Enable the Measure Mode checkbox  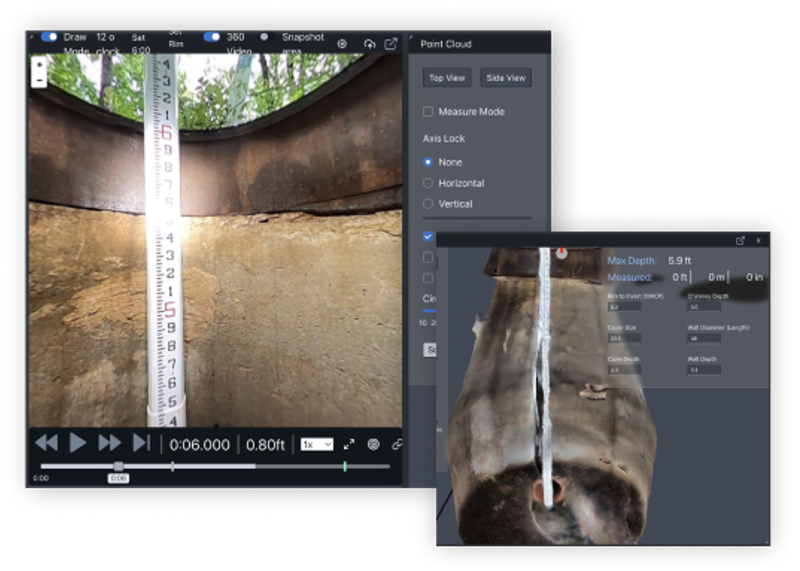click(428, 111)
